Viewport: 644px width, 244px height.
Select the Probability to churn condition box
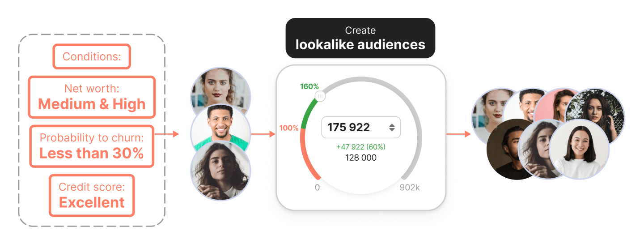point(92,146)
